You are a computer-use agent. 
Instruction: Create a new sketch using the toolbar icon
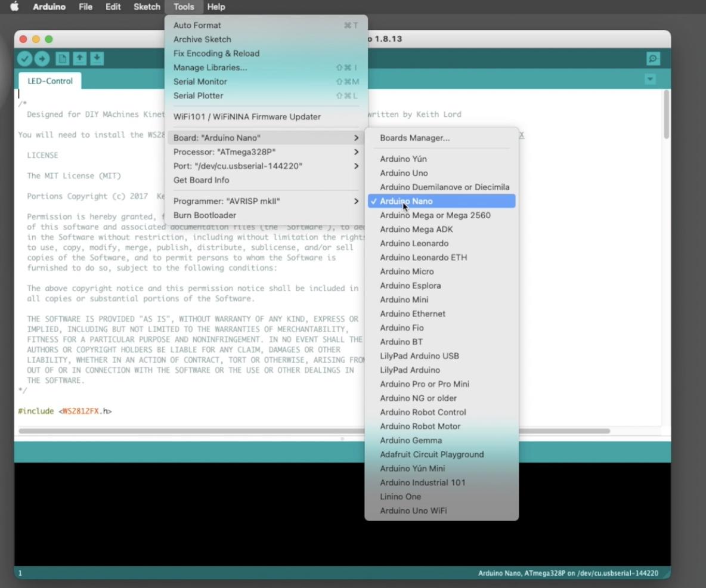point(61,58)
